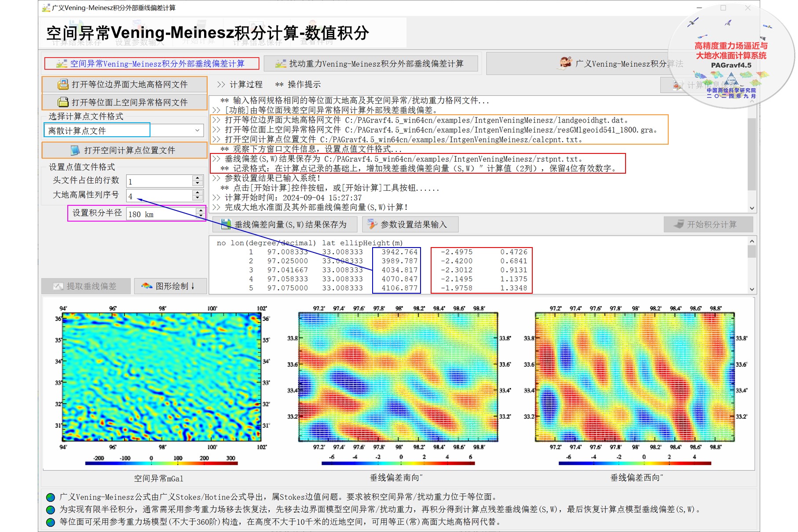This screenshot has height=532, width=798.
Task: Switch to 空间异常Vening-Meinesz积分外部垂线偏差计算 tab
Action: (151, 64)
